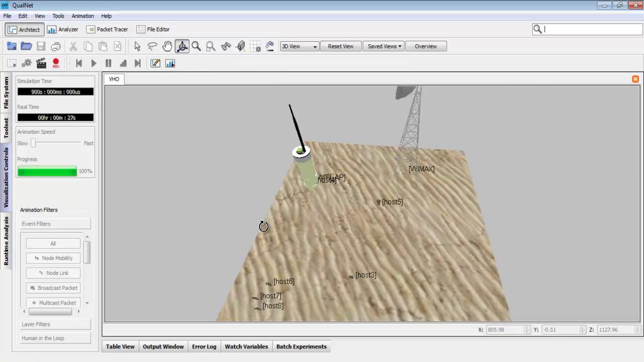This screenshot has height=362, width=644.
Task: Open the Saved Views dropdown
Action: (384, 46)
